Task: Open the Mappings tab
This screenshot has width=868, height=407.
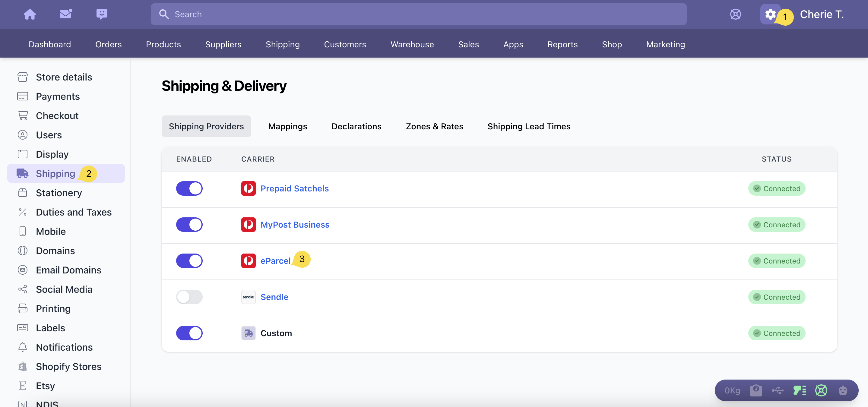Action: [287, 126]
